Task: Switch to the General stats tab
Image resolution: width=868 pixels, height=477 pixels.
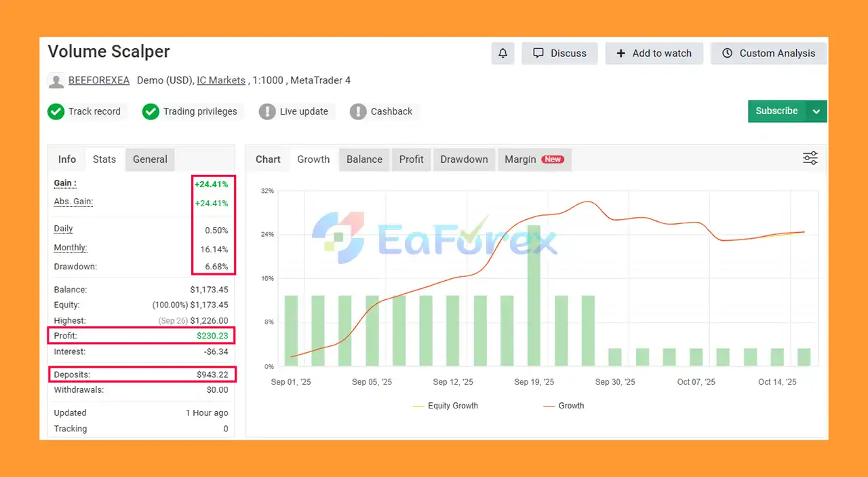Action: [x=150, y=159]
